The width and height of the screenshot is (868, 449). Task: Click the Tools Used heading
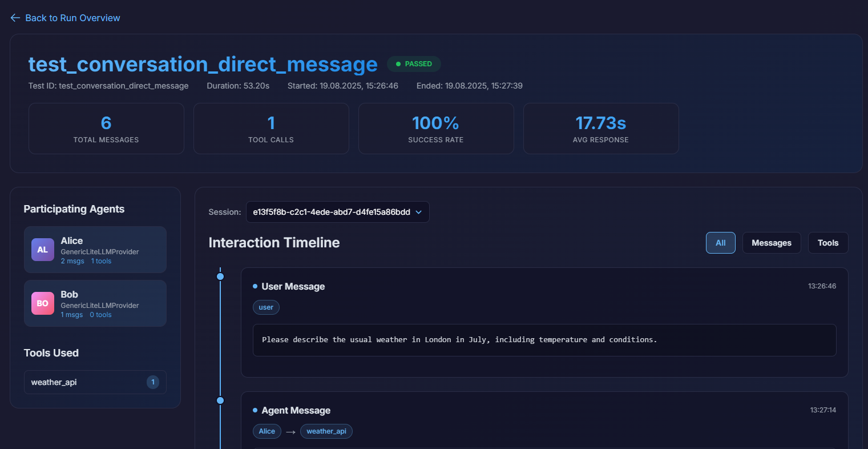(x=51, y=353)
